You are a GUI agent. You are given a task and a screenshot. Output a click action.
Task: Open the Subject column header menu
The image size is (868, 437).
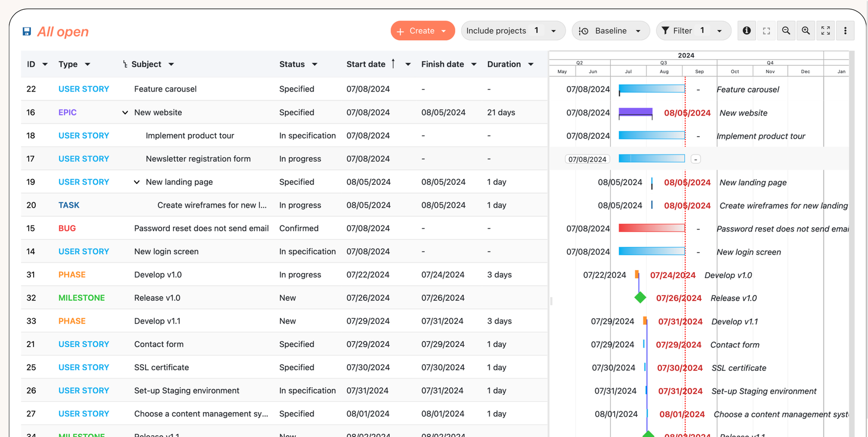(171, 65)
